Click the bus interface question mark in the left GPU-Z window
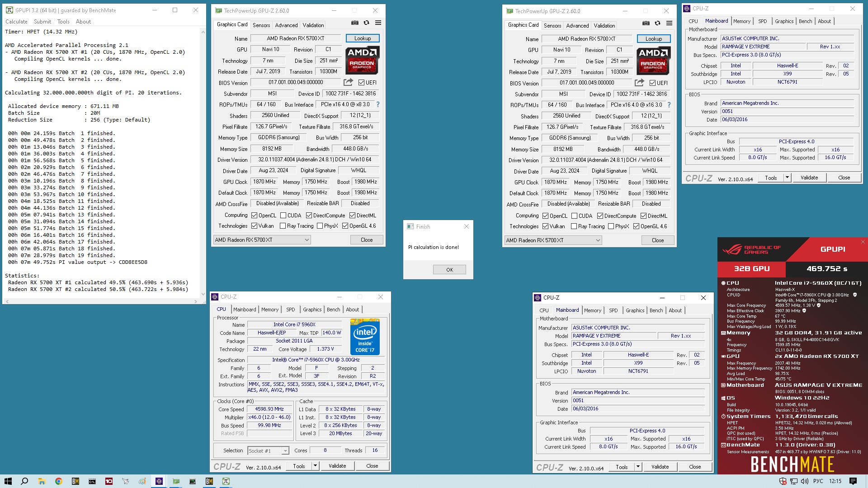Viewport: 868px width, 488px height. (x=378, y=104)
